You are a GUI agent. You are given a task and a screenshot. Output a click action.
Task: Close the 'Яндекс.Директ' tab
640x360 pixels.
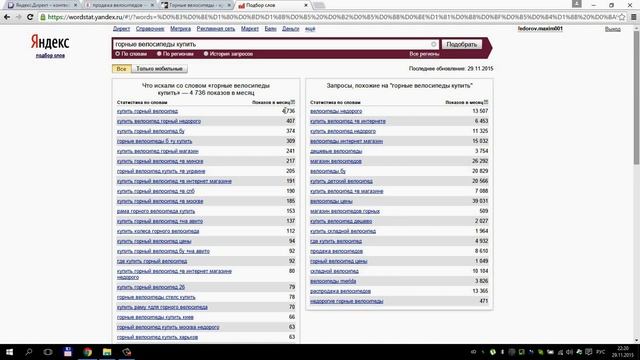[x=76, y=5]
